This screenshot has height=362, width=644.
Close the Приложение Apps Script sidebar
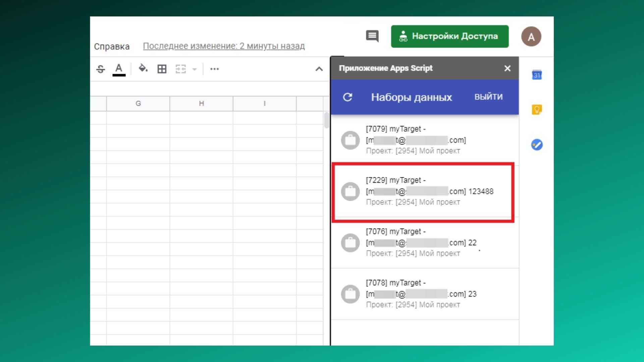507,68
